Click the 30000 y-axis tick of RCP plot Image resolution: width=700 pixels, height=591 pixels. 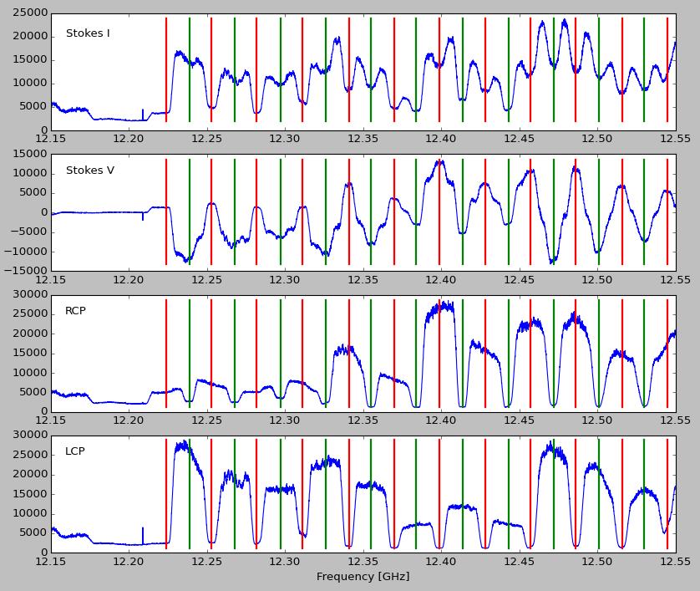[x=29, y=295]
